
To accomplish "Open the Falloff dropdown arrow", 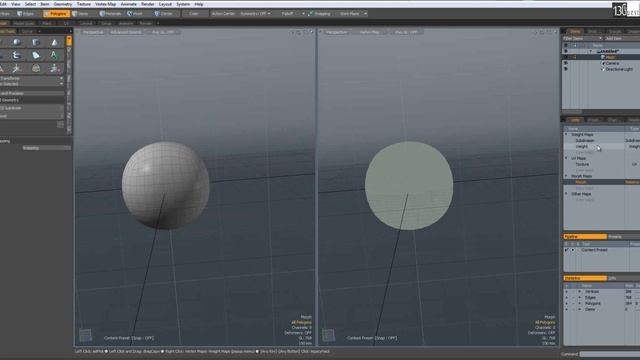I will [x=303, y=13].
